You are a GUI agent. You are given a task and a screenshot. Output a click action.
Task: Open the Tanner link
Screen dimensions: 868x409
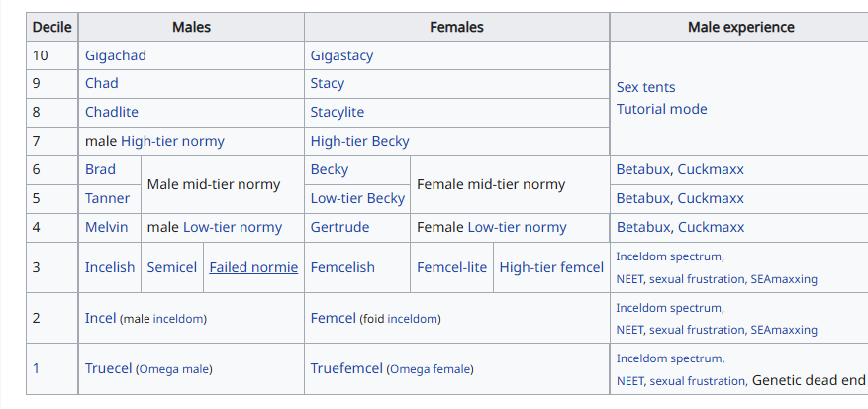(x=107, y=198)
